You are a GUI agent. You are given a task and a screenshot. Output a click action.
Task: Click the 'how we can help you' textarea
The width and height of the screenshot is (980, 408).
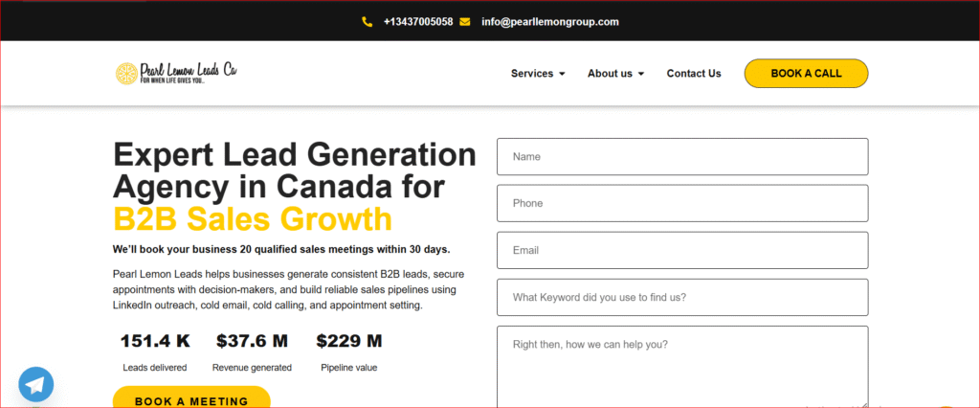point(682,367)
